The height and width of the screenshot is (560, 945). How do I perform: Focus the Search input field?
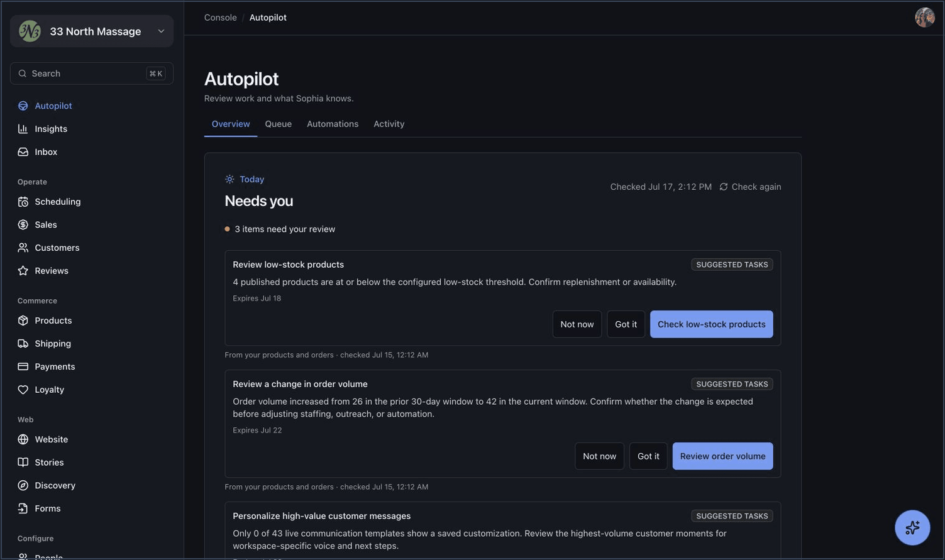coord(92,74)
